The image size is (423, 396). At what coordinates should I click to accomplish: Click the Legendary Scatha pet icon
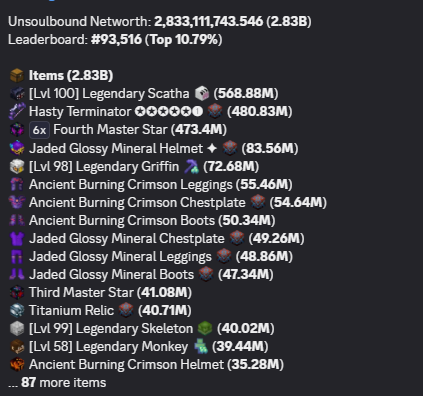tap(17, 93)
